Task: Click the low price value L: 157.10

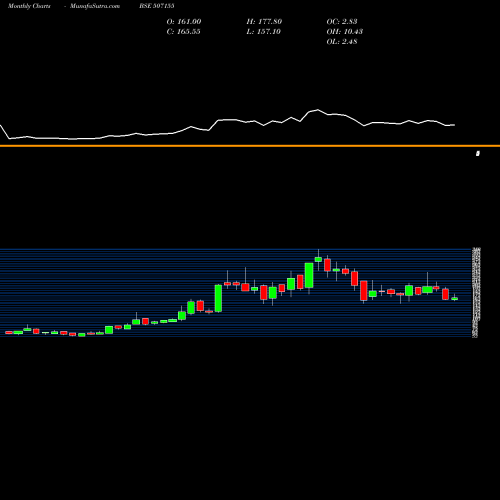Action: point(264,32)
